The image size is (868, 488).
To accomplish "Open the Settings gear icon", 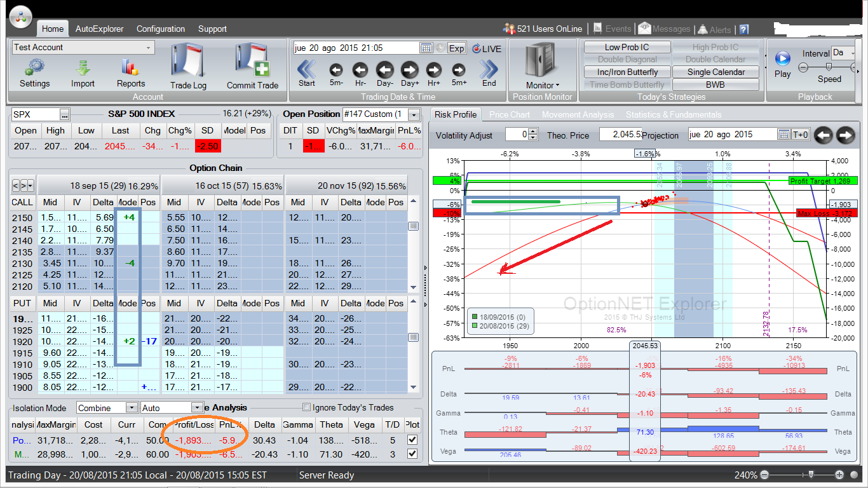I will pos(34,67).
